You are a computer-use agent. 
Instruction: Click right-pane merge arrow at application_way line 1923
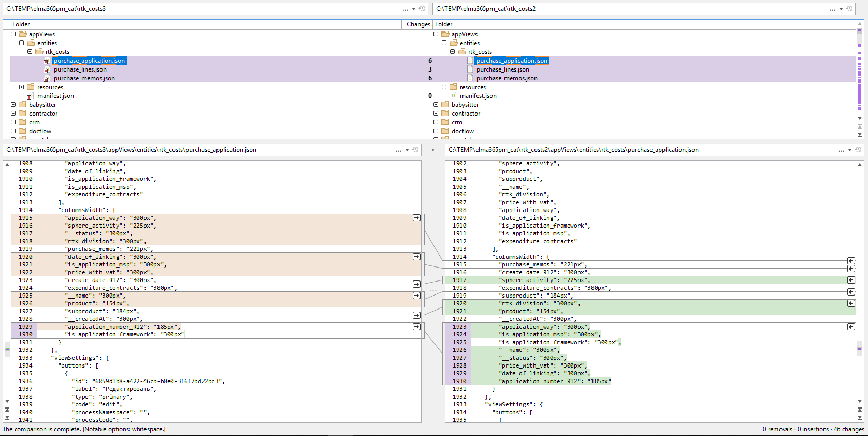point(851,327)
